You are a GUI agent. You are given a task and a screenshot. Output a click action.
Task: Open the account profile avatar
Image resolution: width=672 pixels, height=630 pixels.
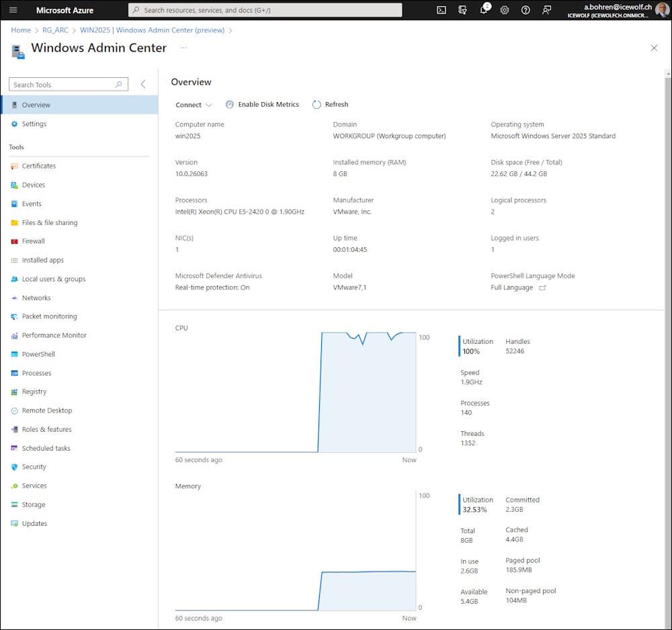pyautogui.click(x=662, y=10)
